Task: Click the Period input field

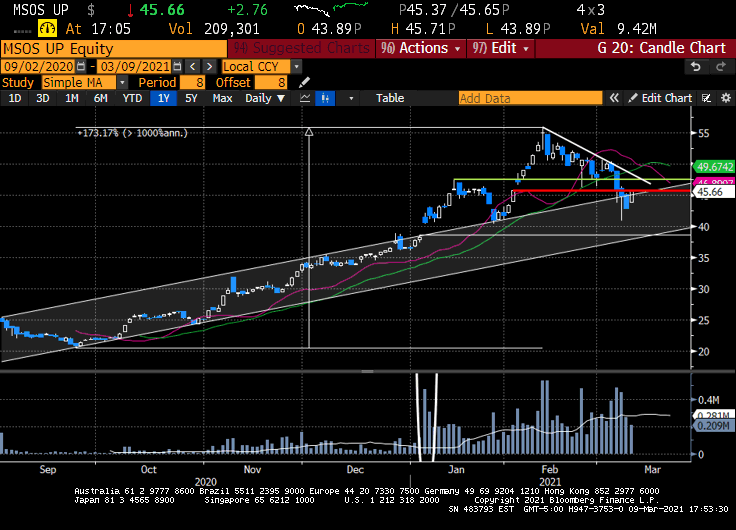Action: pos(192,83)
